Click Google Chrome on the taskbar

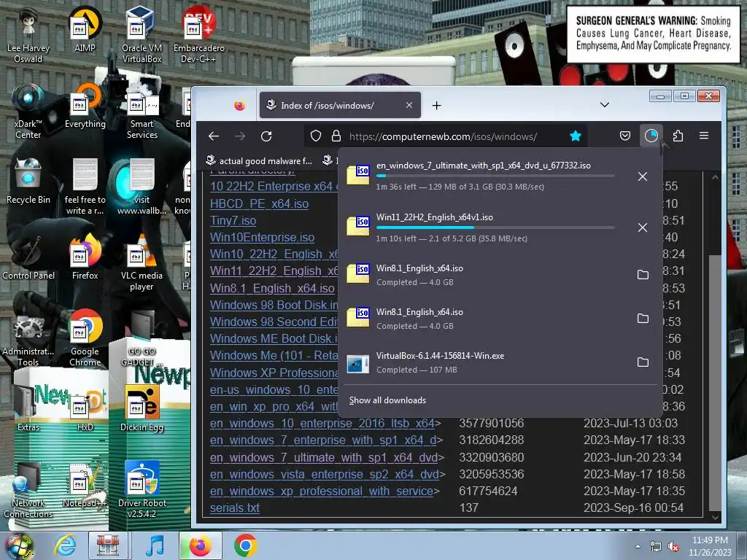click(x=245, y=545)
